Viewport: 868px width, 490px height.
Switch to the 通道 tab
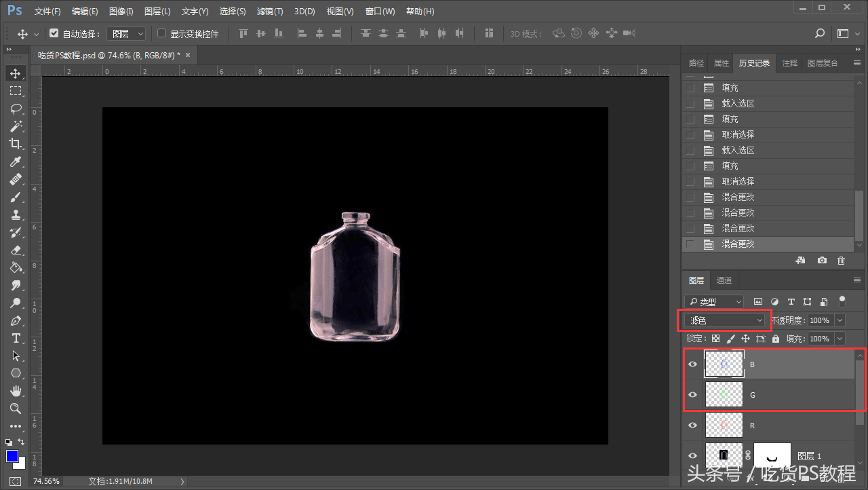pyautogui.click(x=724, y=280)
